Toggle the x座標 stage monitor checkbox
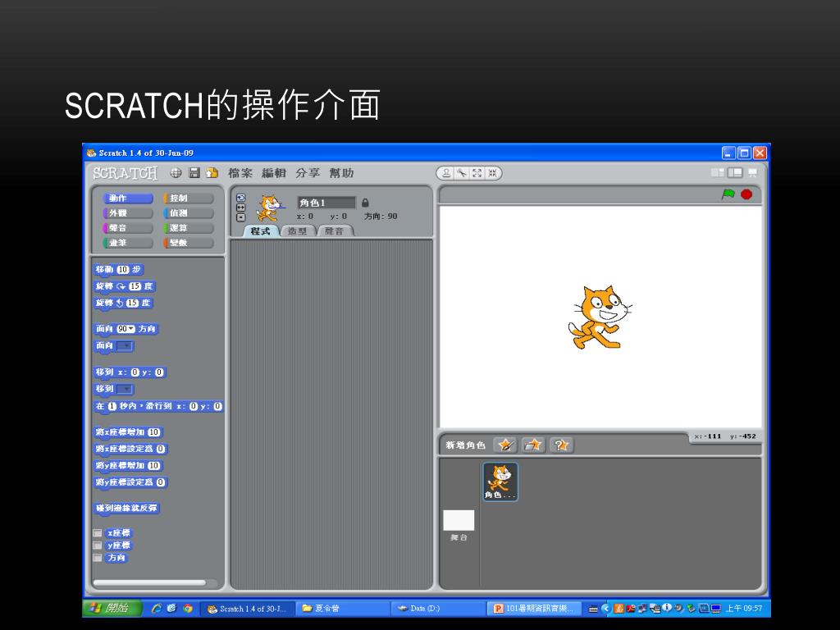The width and height of the screenshot is (840, 630). (98, 533)
